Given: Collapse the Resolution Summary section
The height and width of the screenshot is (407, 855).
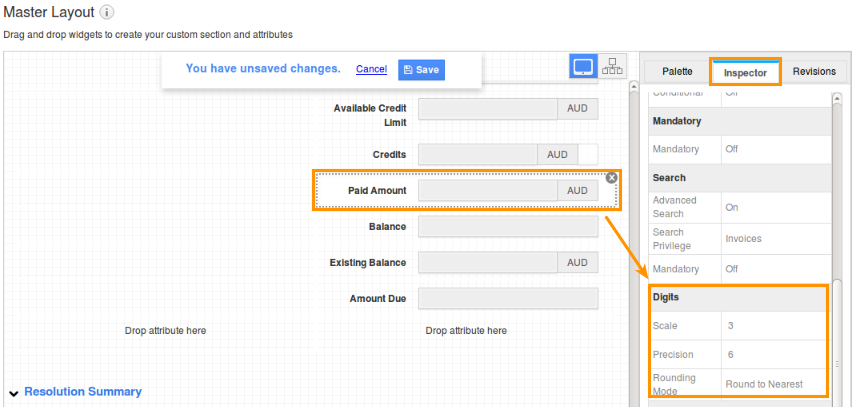Looking at the screenshot, I should click(x=14, y=392).
